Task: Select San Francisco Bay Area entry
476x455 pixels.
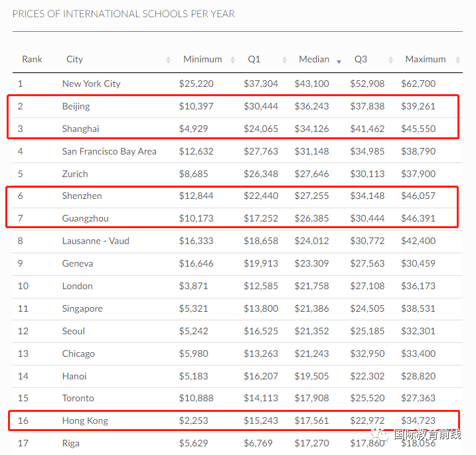Action: 110,151
